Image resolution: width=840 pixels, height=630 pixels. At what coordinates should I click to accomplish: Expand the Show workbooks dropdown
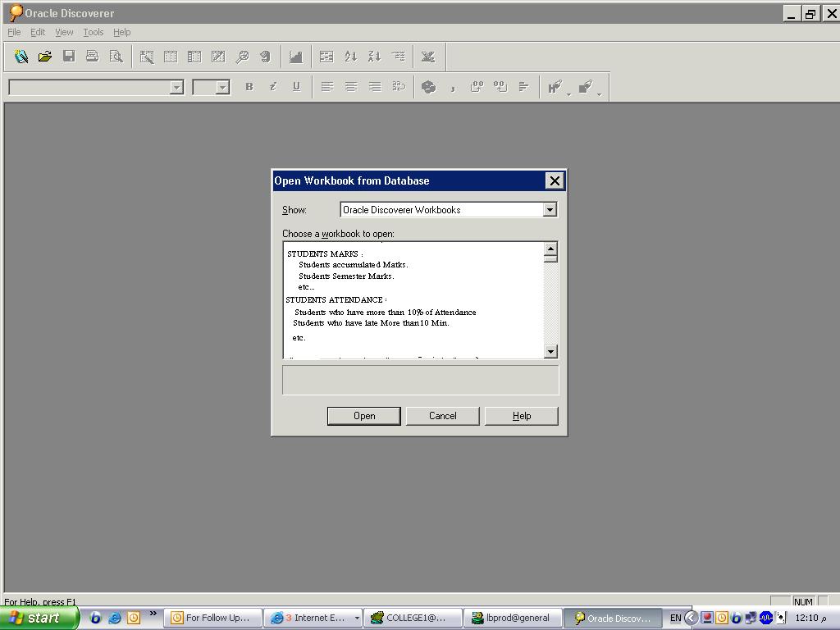click(x=550, y=210)
